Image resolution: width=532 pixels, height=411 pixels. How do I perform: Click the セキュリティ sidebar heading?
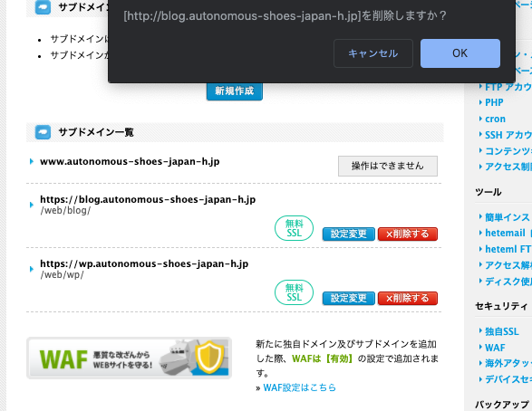click(501, 306)
